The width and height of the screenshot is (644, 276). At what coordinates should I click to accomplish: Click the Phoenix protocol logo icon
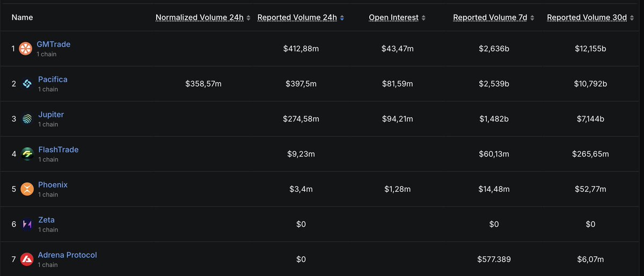click(x=27, y=189)
